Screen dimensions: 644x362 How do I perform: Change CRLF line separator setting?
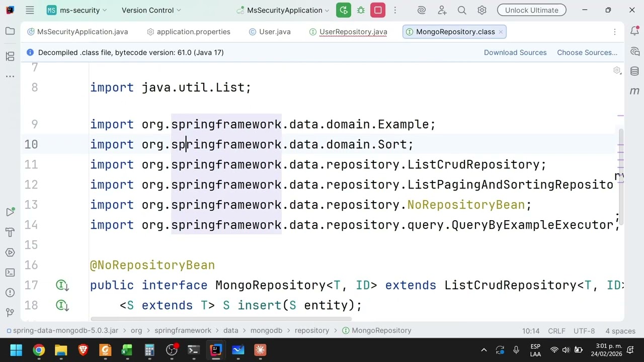(557, 331)
